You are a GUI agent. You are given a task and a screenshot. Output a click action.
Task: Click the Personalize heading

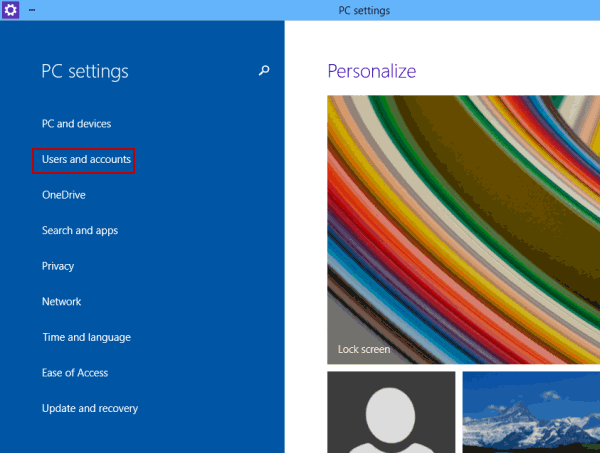click(x=372, y=71)
